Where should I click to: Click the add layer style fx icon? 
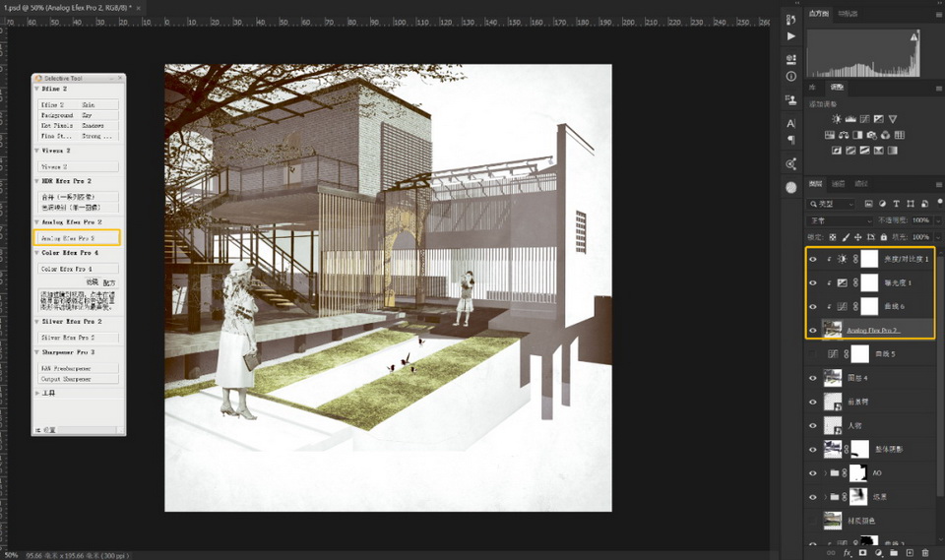[x=847, y=553]
